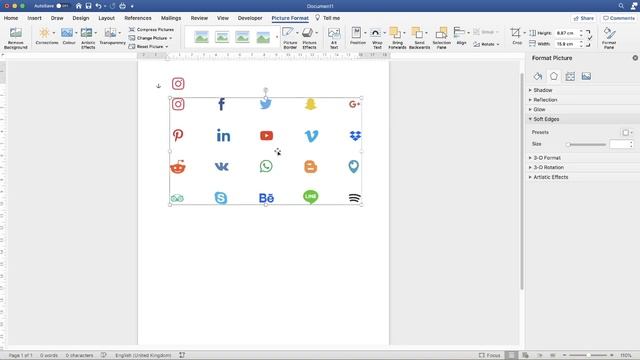Click the Focus mode button

click(489, 355)
